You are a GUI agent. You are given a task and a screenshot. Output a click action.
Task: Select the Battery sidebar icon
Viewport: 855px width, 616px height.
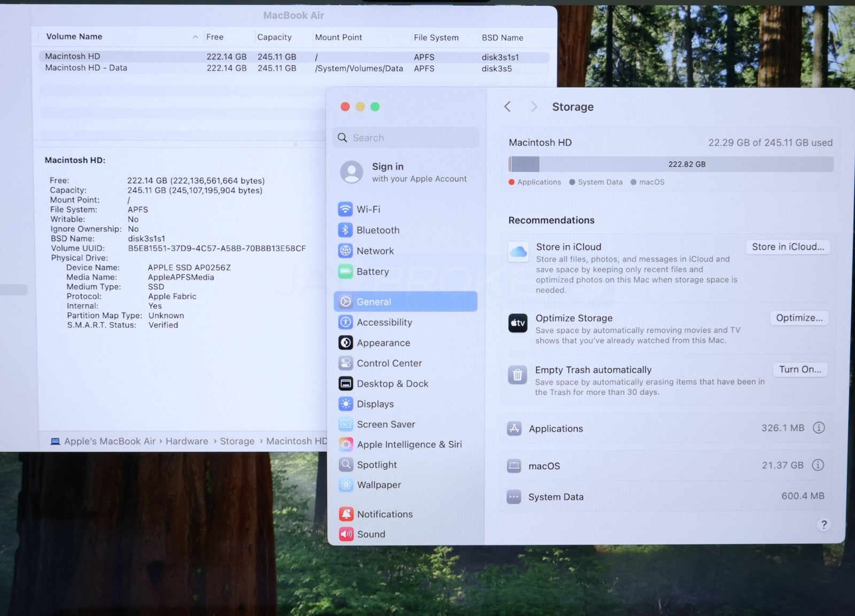pyautogui.click(x=346, y=271)
